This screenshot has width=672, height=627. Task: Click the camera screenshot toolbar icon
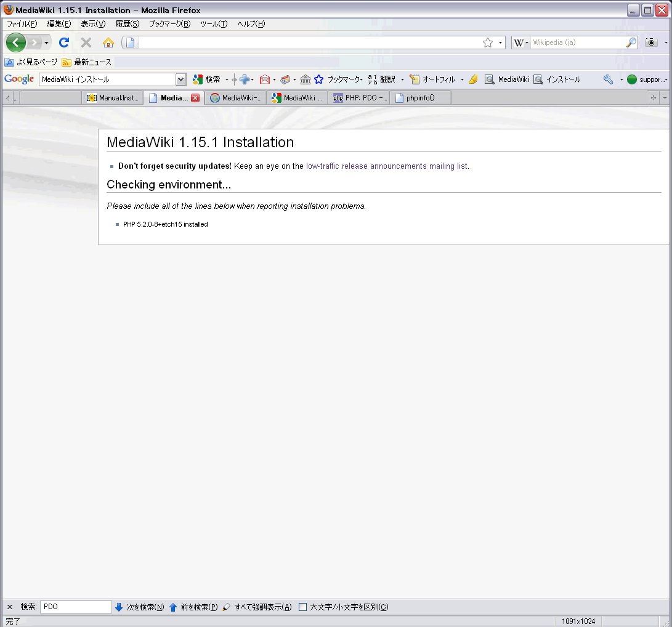coord(652,42)
